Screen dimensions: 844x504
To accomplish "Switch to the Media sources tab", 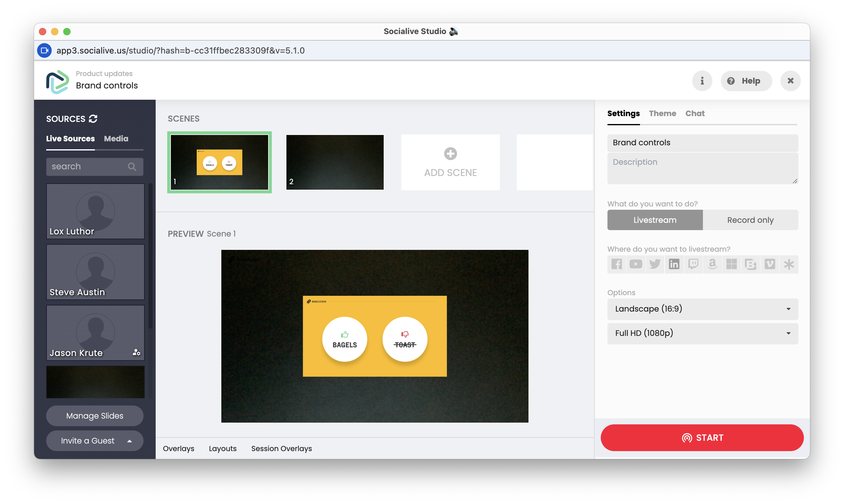I will 116,139.
